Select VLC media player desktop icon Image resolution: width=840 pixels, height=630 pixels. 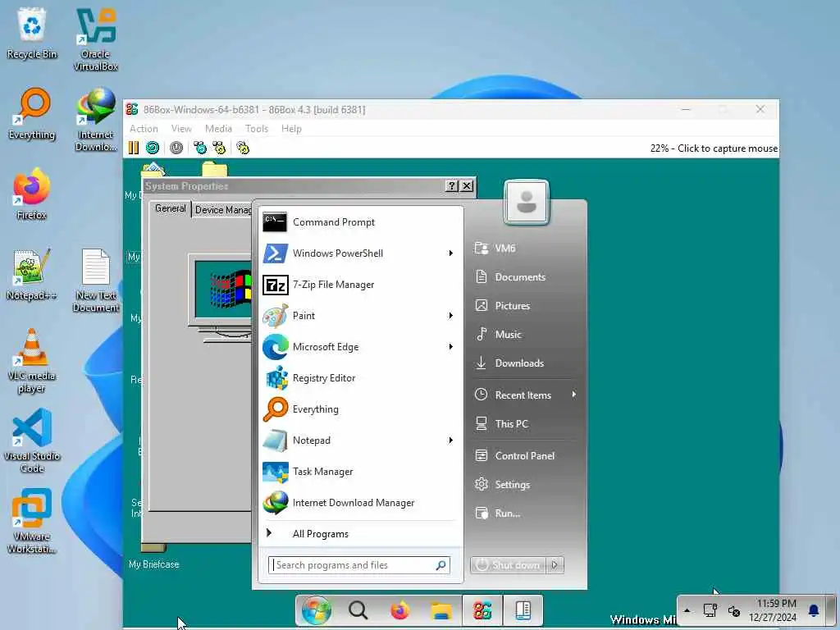32,361
